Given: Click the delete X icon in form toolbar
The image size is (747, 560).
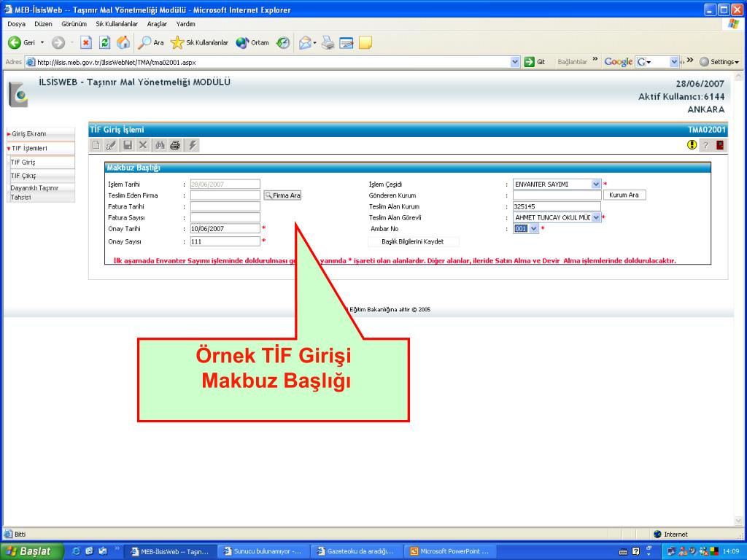Looking at the screenshot, I should (x=143, y=145).
